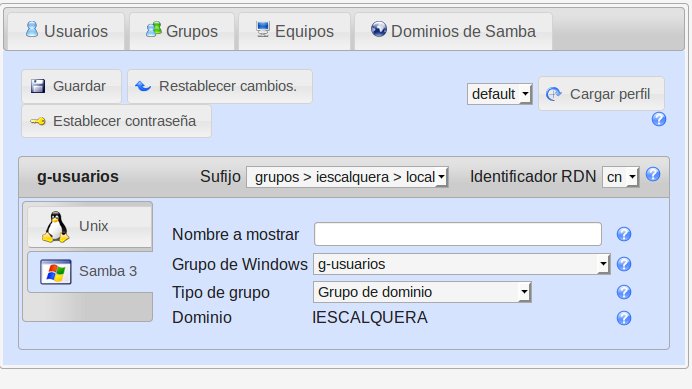Open help for Grupo de Windows
Image resolution: width=692 pixels, height=389 pixels.
click(624, 264)
